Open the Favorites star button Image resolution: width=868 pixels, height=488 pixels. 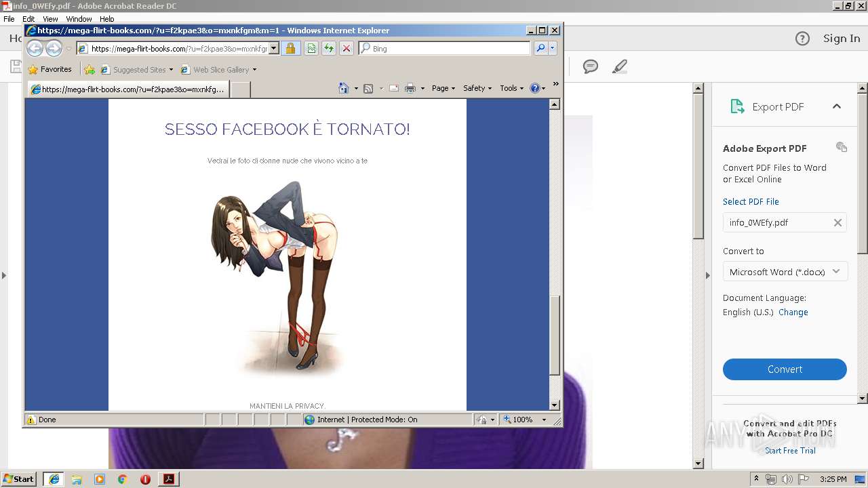[x=50, y=69]
